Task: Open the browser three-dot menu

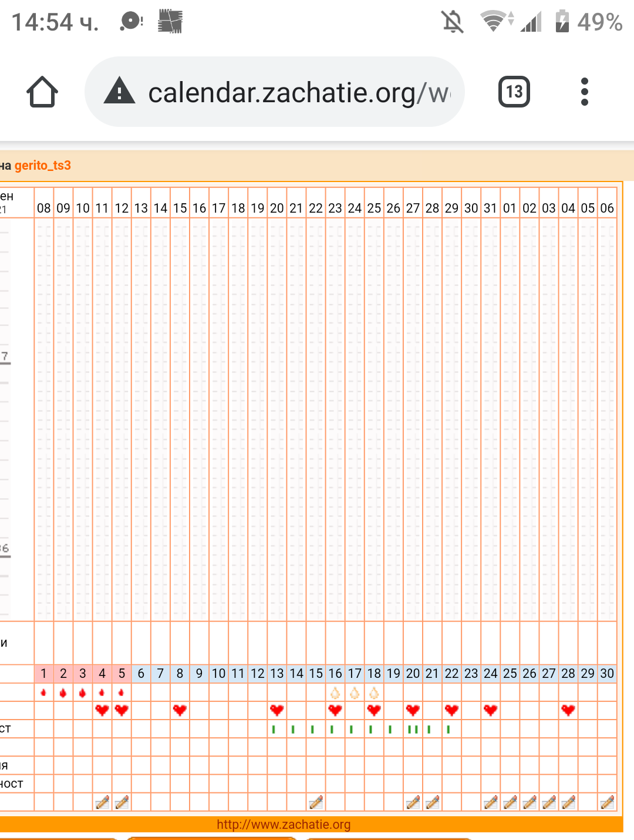Action: [584, 92]
